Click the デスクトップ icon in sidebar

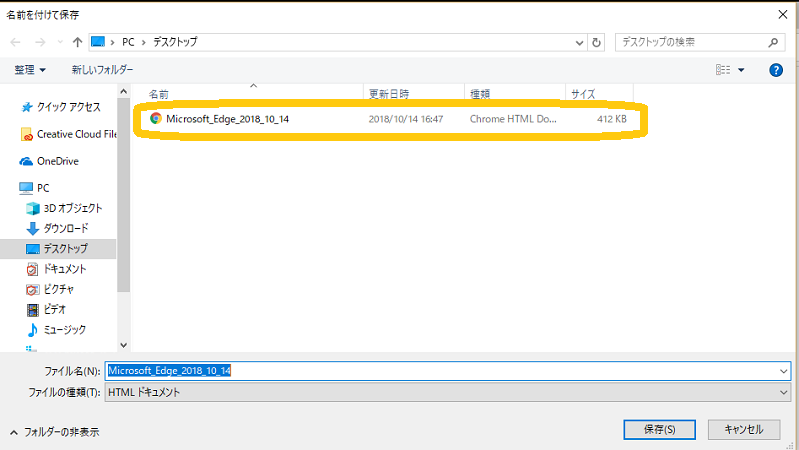[x=33, y=249]
